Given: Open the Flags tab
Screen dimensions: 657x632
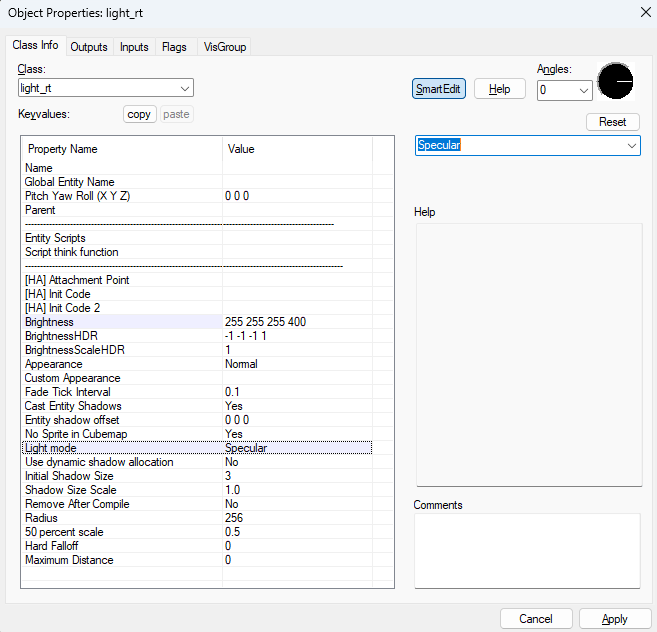Looking at the screenshot, I should point(174,47).
